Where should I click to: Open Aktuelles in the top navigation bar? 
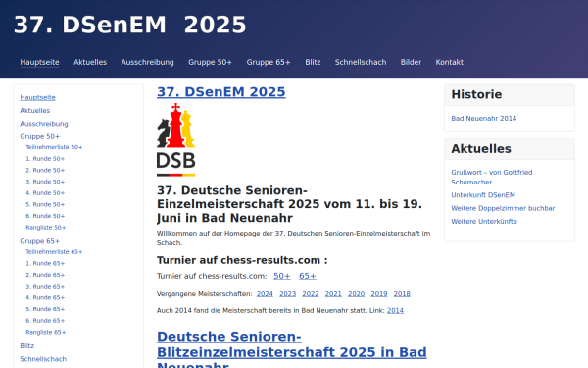click(x=90, y=62)
